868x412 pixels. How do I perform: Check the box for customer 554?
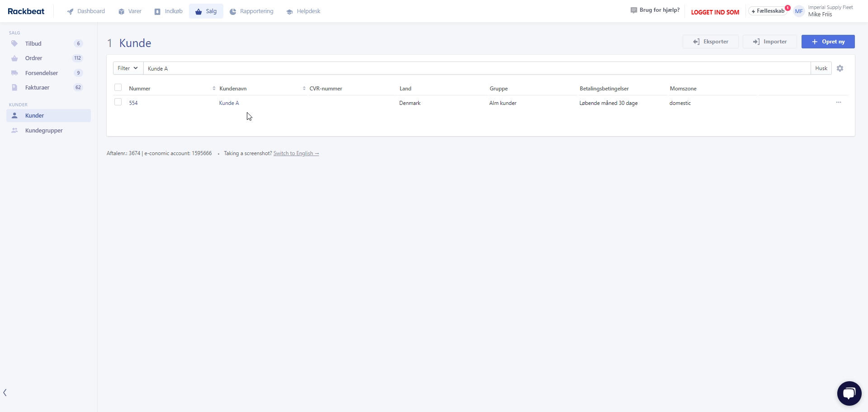click(118, 102)
